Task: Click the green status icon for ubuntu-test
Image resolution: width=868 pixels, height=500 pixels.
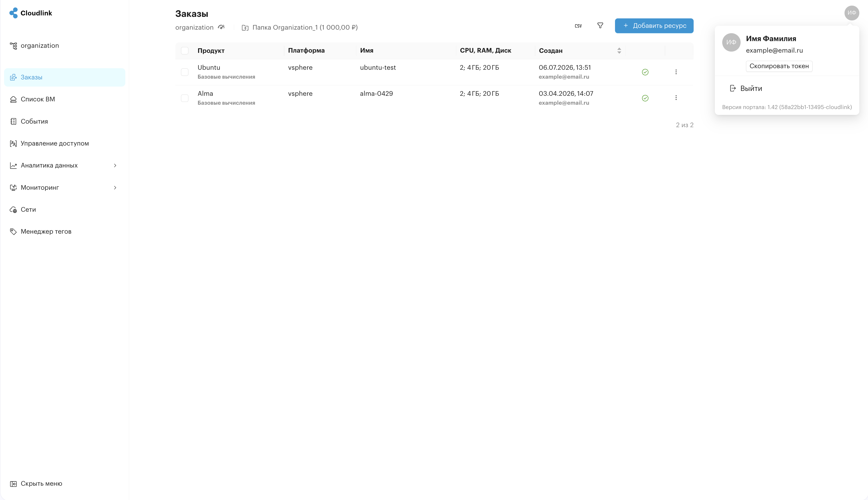Action: point(645,72)
